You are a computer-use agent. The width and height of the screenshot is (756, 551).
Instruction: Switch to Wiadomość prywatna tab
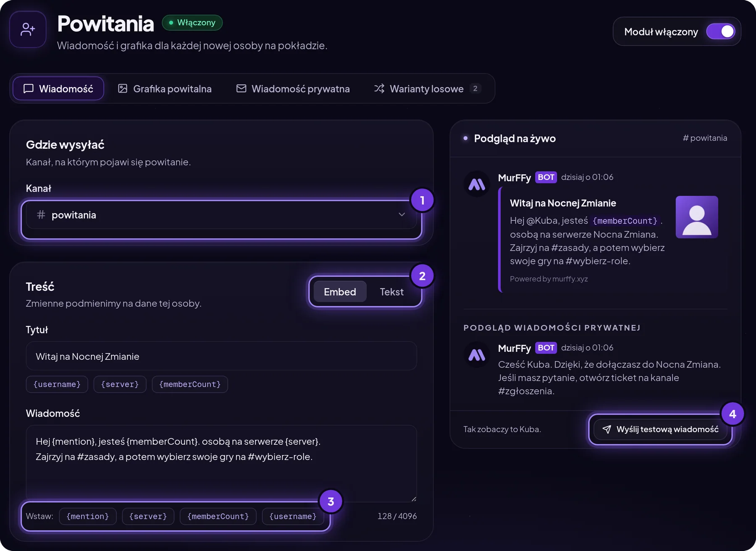[293, 89]
